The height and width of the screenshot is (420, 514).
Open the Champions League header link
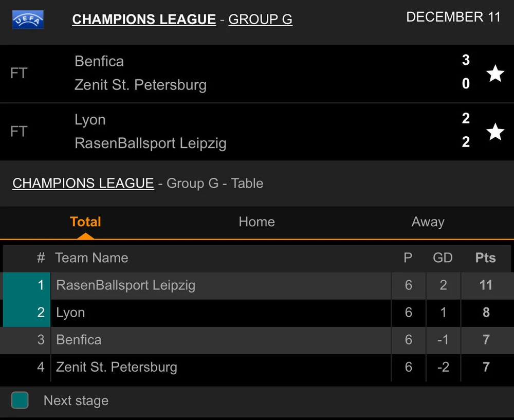click(144, 20)
